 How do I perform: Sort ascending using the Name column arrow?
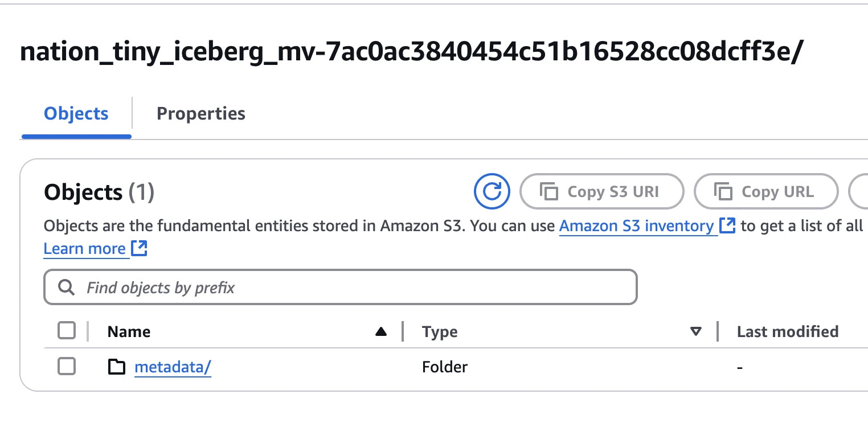tap(381, 332)
